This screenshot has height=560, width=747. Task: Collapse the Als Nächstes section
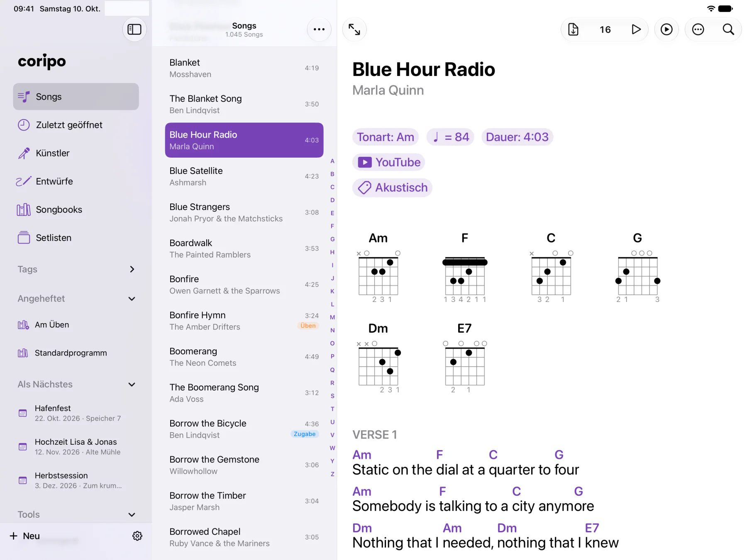(x=132, y=385)
